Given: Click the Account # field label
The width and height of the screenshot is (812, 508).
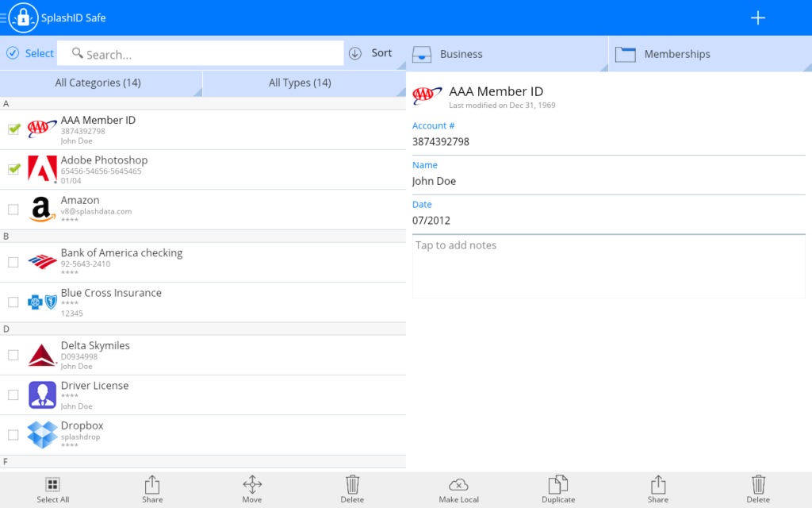Looking at the screenshot, I should click(434, 126).
